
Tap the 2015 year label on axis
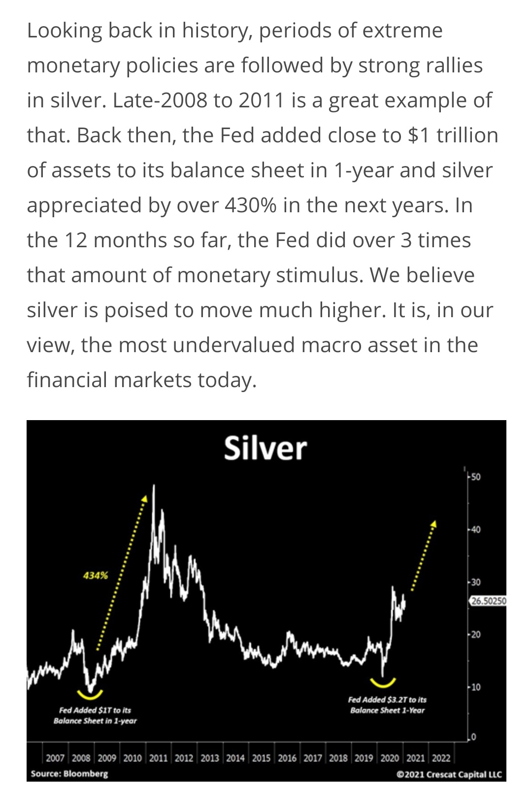coord(261,758)
